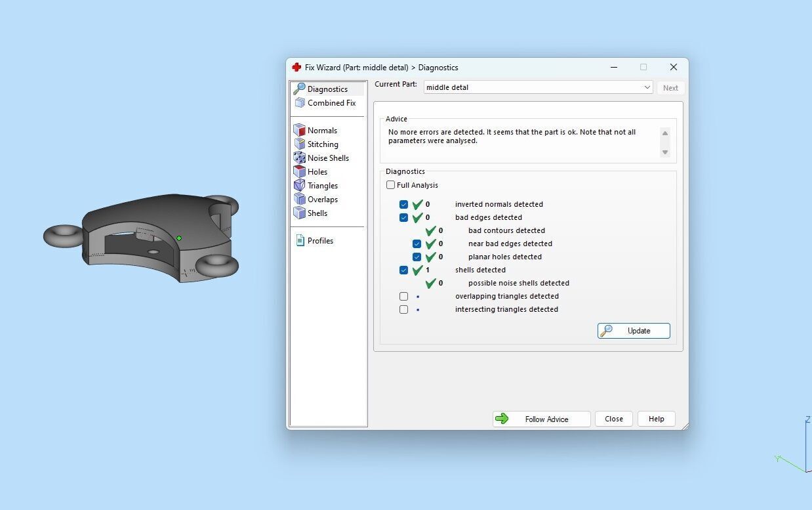Enable overlapping triangles detected checkbox
Image resolution: width=812 pixels, height=510 pixels.
[403, 296]
